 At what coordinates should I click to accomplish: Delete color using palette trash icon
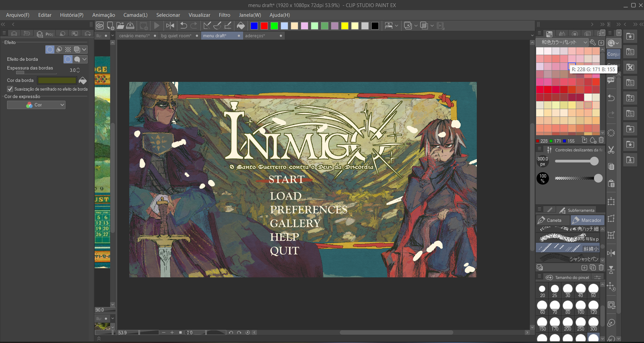coord(601,140)
